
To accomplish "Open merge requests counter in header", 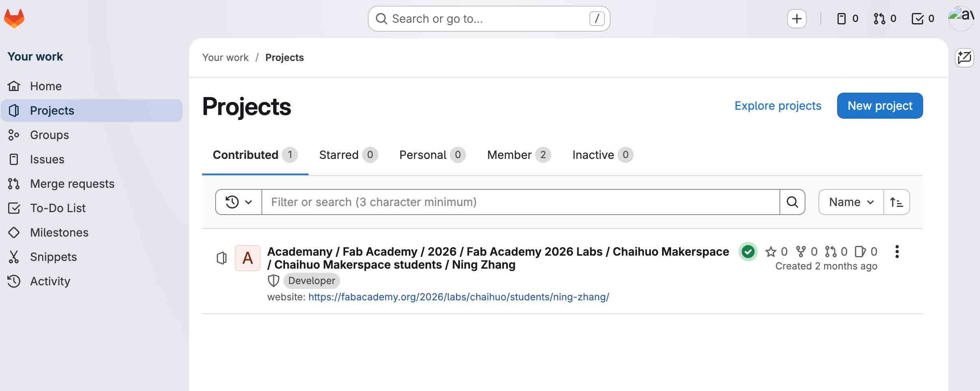I will 885,19.
